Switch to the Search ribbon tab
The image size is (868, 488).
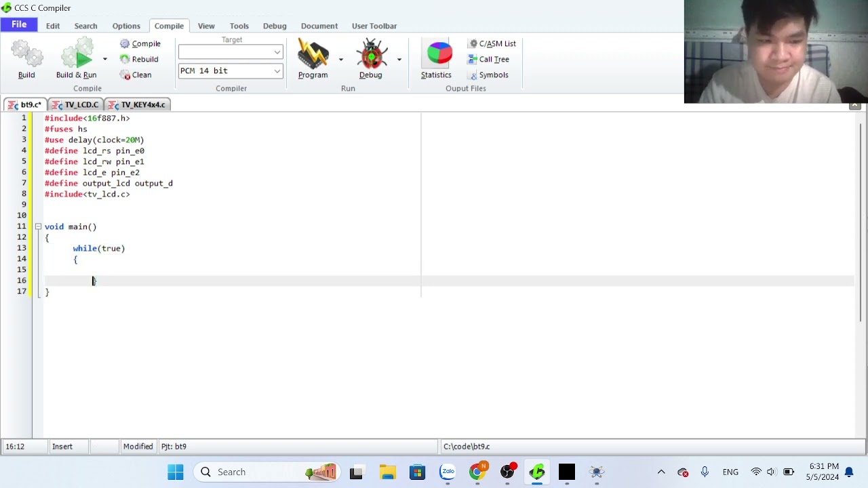tap(85, 26)
